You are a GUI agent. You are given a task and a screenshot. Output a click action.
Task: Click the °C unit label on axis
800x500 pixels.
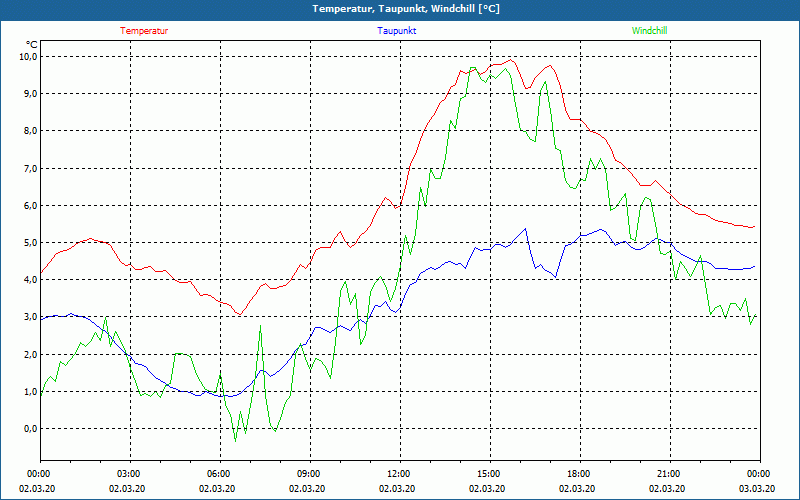click(32, 44)
